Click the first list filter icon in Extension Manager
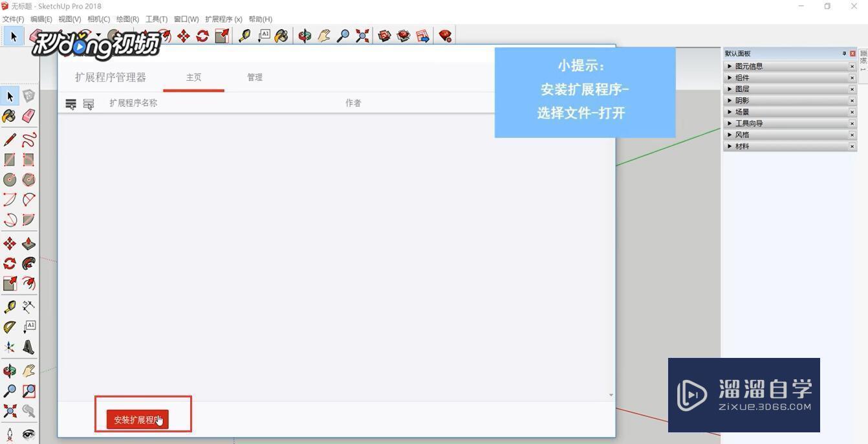Viewport: 868px width, 444px height. click(71, 104)
